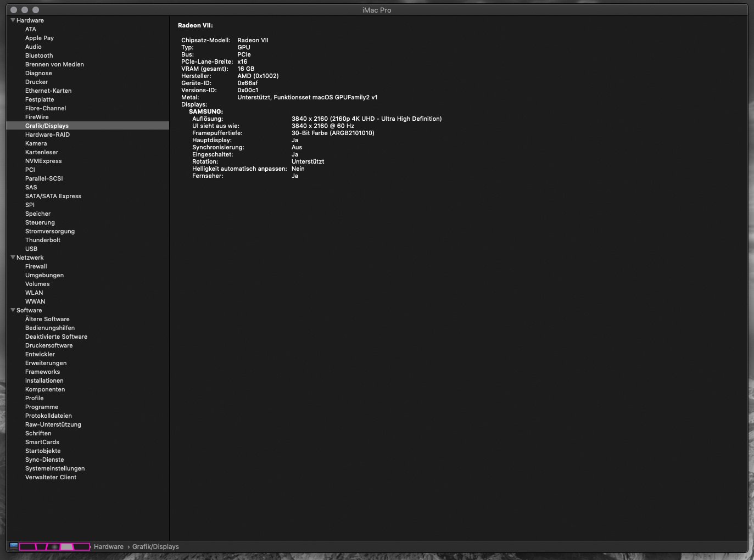Image resolution: width=754 pixels, height=560 pixels.
Task: Open the Diagnose entry
Action: coord(38,73)
